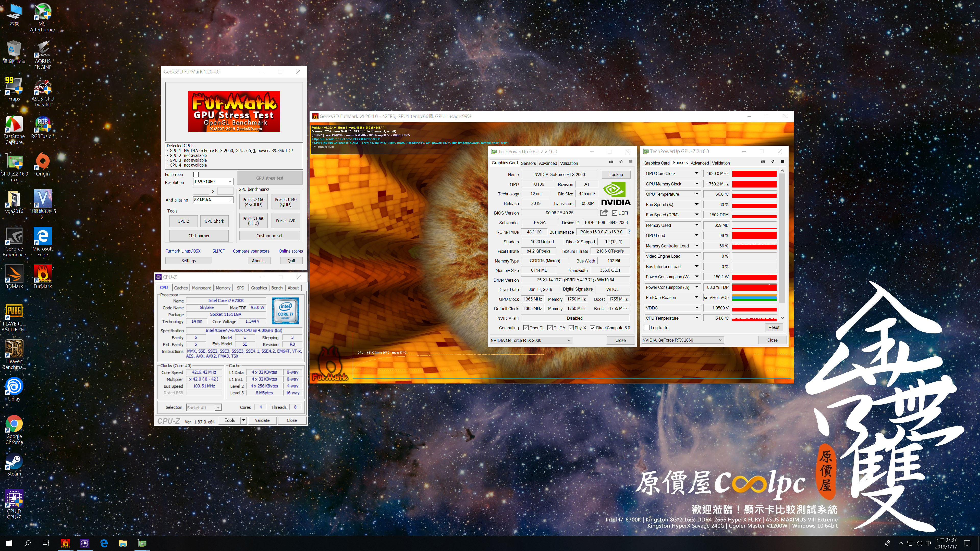The image size is (980, 551).
Task: Click Reset button in GPU-Z Sensors
Action: click(774, 327)
